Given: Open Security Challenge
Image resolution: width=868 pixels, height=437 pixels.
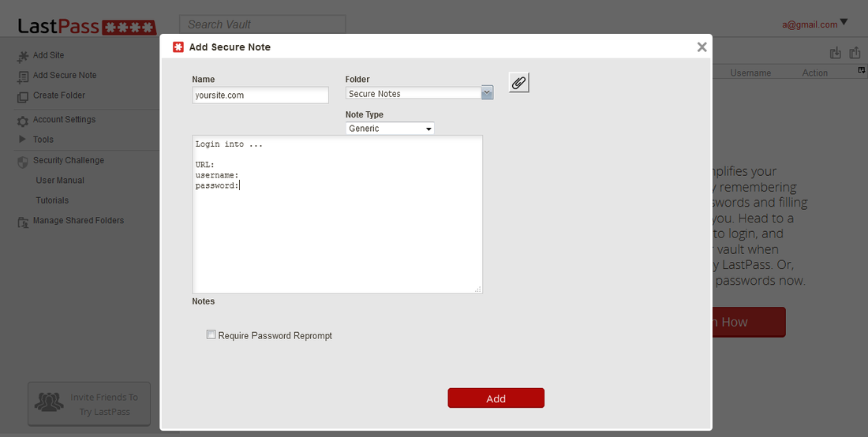Looking at the screenshot, I should [69, 160].
